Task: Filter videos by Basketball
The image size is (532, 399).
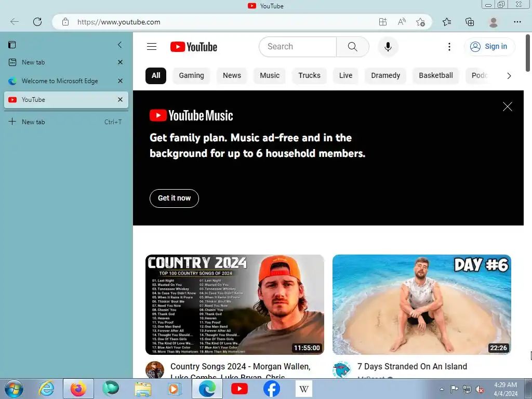Action: (x=436, y=76)
